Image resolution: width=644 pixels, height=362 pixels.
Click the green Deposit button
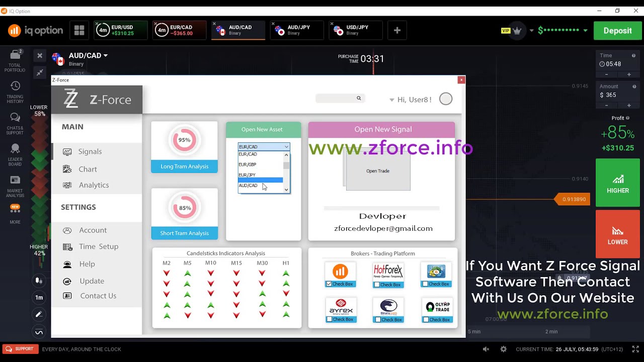tap(617, 31)
